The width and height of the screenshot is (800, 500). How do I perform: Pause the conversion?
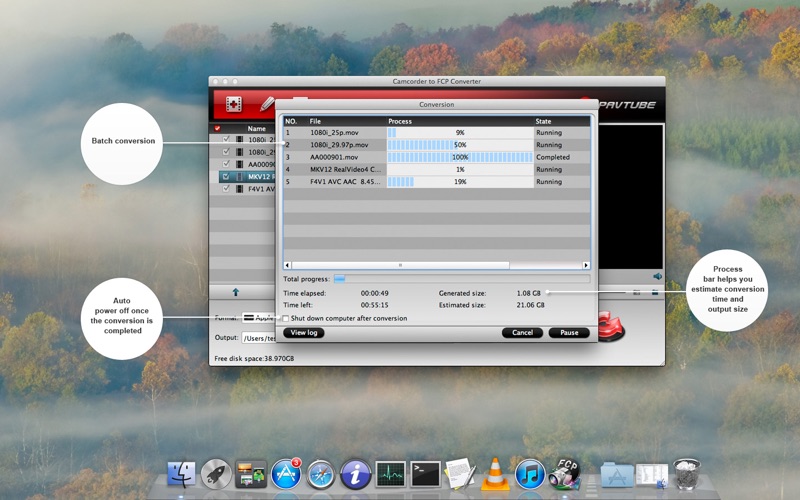569,333
